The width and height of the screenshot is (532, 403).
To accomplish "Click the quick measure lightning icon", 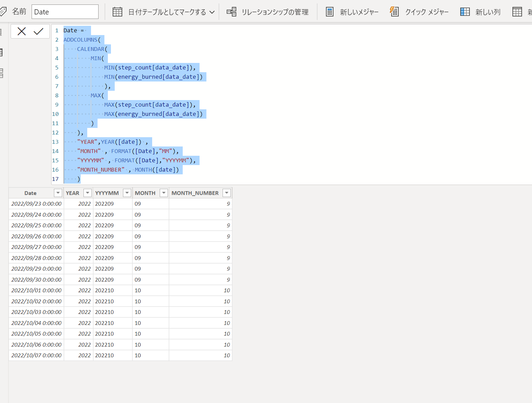I will (x=394, y=11).
